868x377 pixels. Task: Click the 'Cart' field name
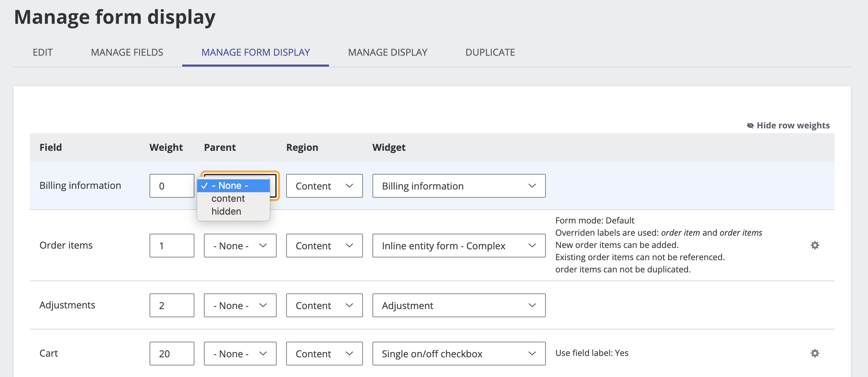point(49,353)
